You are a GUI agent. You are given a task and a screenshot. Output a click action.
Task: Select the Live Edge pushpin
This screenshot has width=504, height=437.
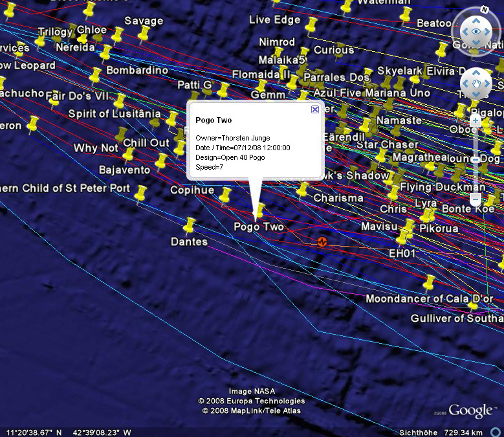(312, 27)
